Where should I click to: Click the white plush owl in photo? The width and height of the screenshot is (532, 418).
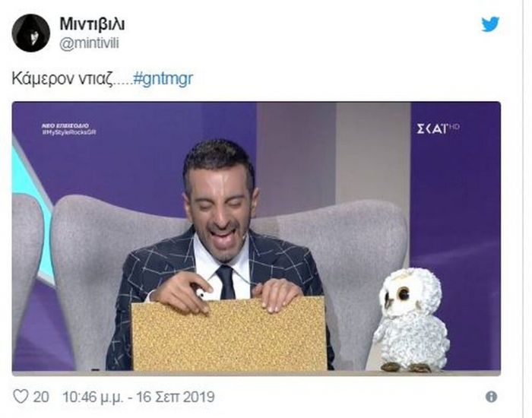pyautogui.click(x=412, y=320)
